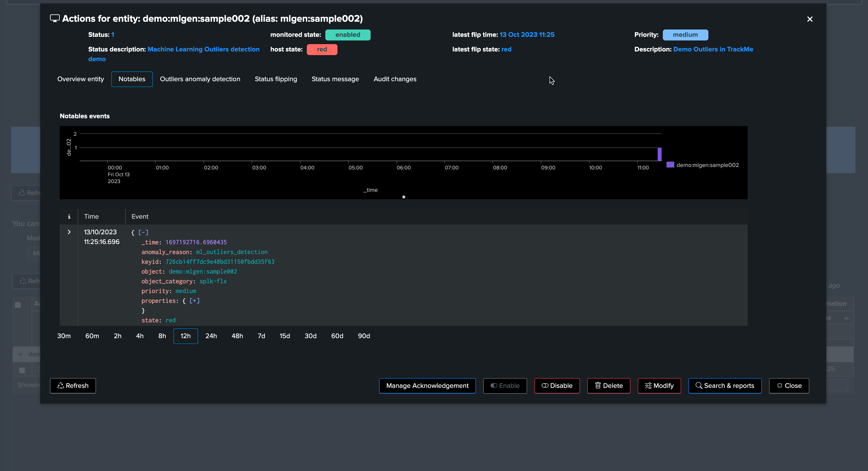Switch to the 24h time range
The height and width of the screenshot is (471, 868).
211,336
